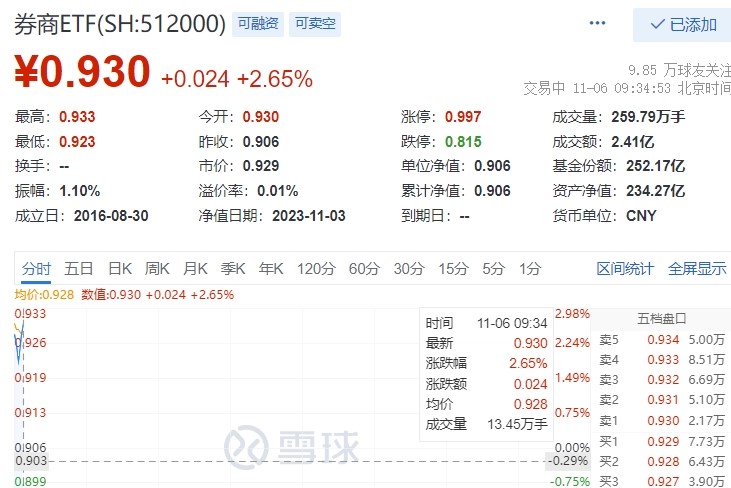Open the 周K chart tab
Screen dimensions: 731x488
[157, 269]
